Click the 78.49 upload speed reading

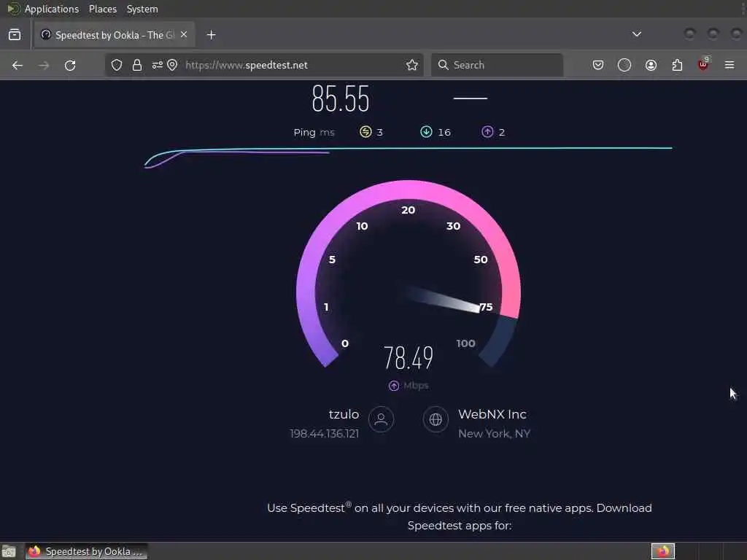[409, 357]
